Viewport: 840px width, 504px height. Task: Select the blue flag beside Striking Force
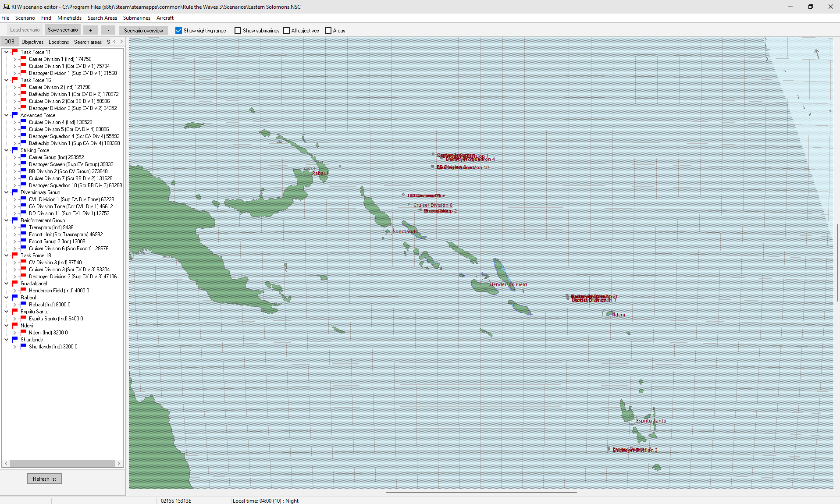click(x=14, y=150)
